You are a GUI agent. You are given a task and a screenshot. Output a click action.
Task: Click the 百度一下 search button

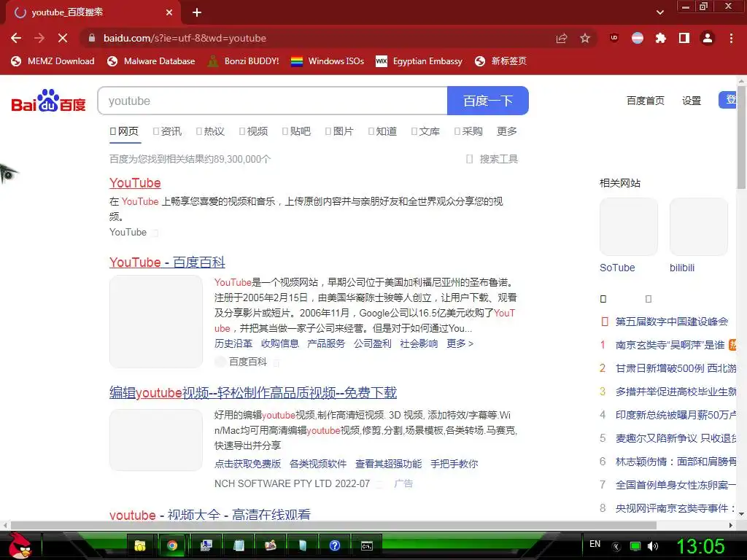(x=488, y=101)
